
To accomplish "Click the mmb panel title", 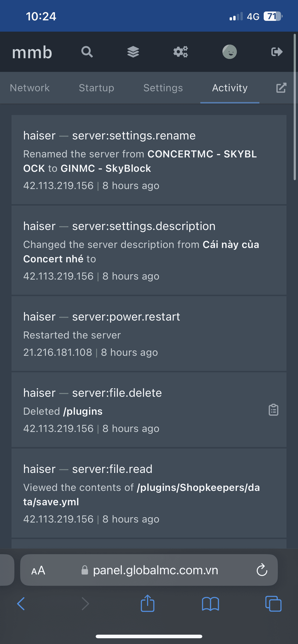I will click(x=32, y=52).
